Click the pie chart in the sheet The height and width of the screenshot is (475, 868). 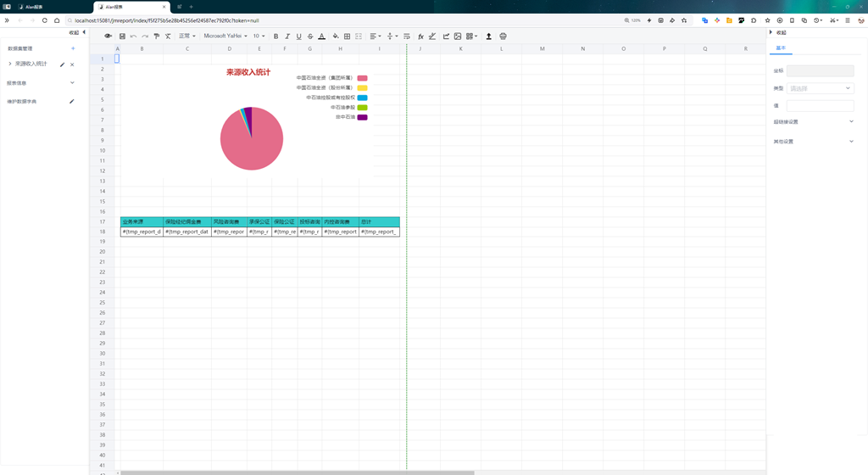(x=252, y=138)
